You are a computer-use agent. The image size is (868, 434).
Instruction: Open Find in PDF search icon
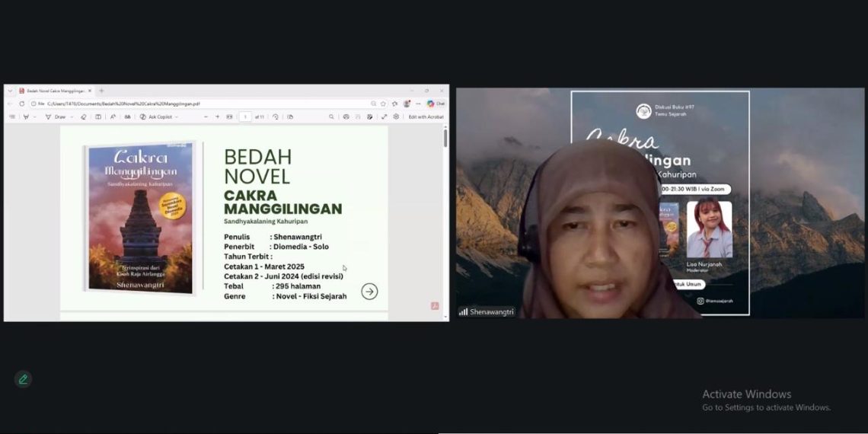coord(331,116)
